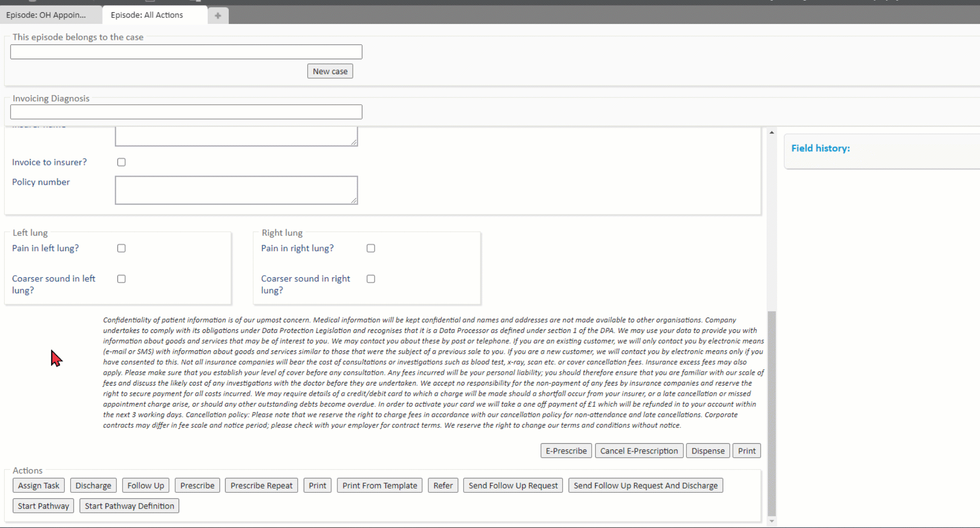Click the Policy number text area

(236, 190)
